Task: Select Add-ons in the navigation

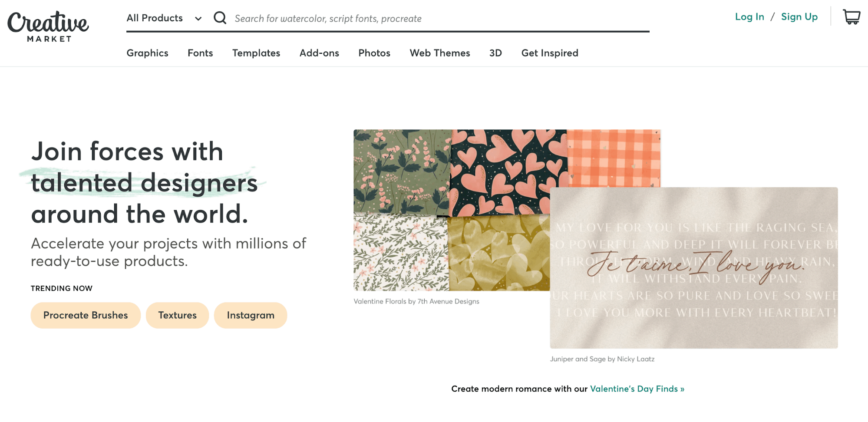Action: (x=319, y=53)
